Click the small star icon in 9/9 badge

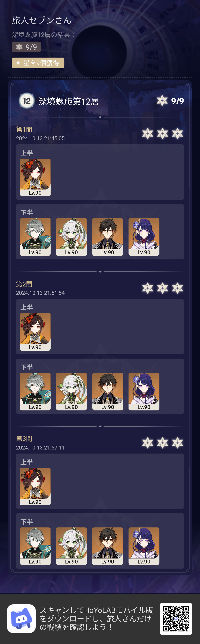pyautogui.click(x=19, y=47)
